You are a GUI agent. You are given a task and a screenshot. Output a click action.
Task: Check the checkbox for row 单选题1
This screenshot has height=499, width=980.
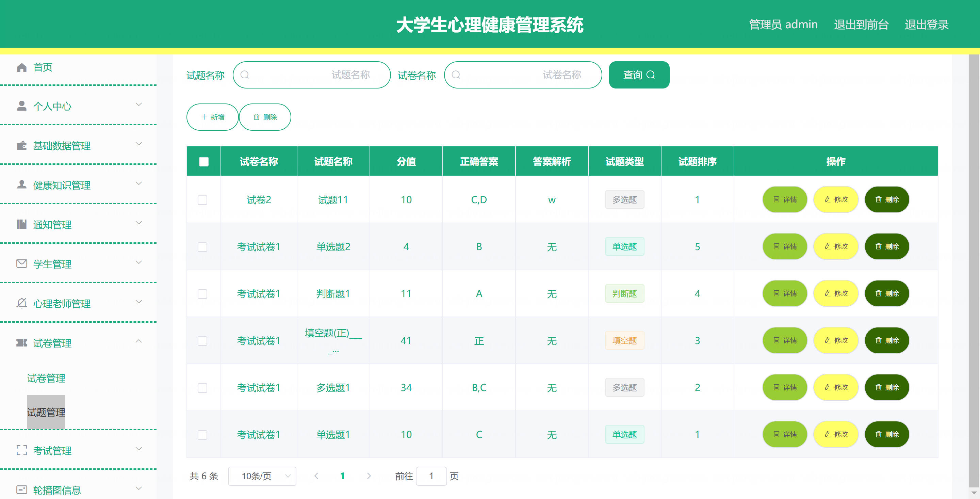[x=202, y=435]
